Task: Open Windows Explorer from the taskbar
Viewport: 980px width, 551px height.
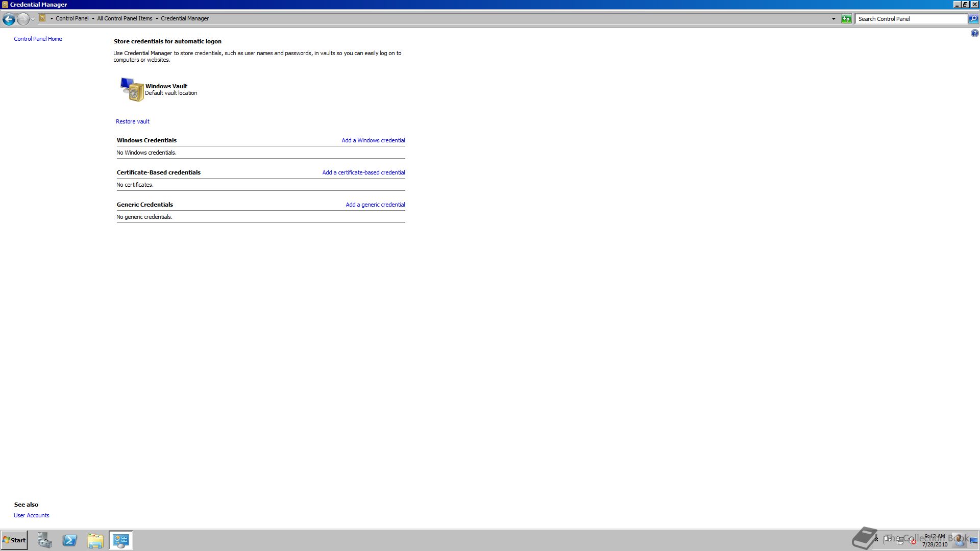Action: (x=95, y=540)
